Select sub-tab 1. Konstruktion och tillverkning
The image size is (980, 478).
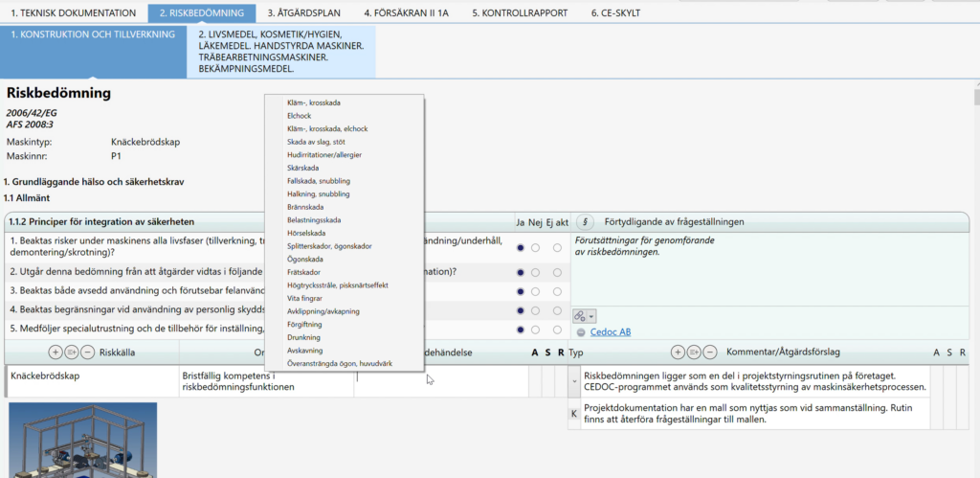tap(93, 52)
